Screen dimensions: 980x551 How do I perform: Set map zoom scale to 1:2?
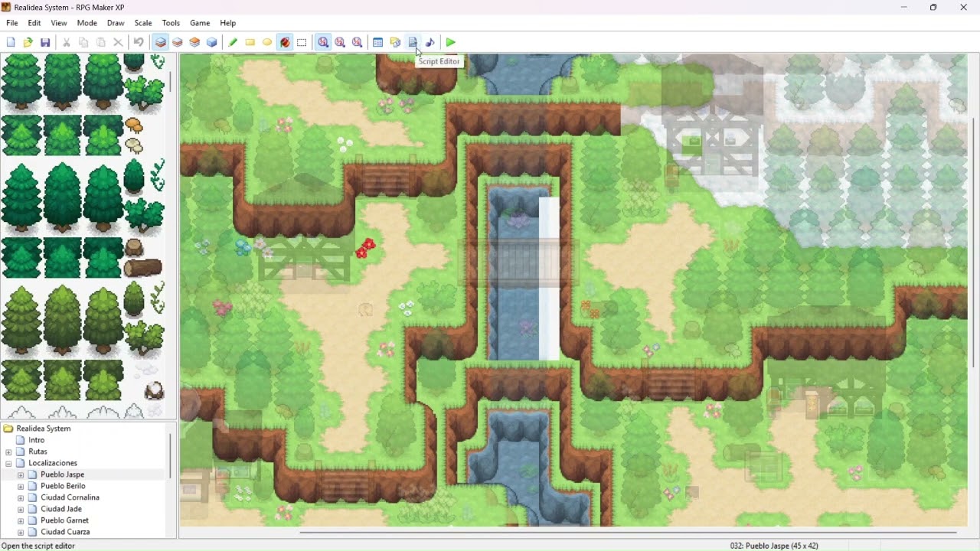[x=340, y=43]
